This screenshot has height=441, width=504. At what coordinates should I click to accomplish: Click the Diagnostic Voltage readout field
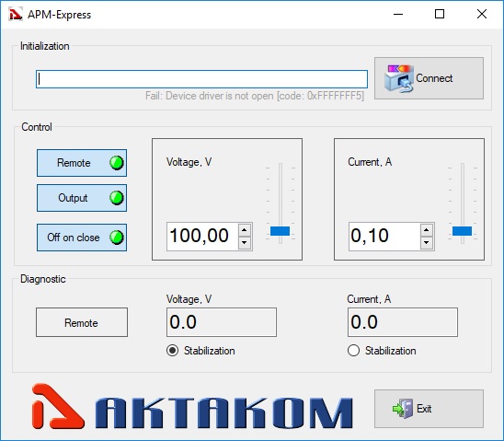click(x=222, y=322)
